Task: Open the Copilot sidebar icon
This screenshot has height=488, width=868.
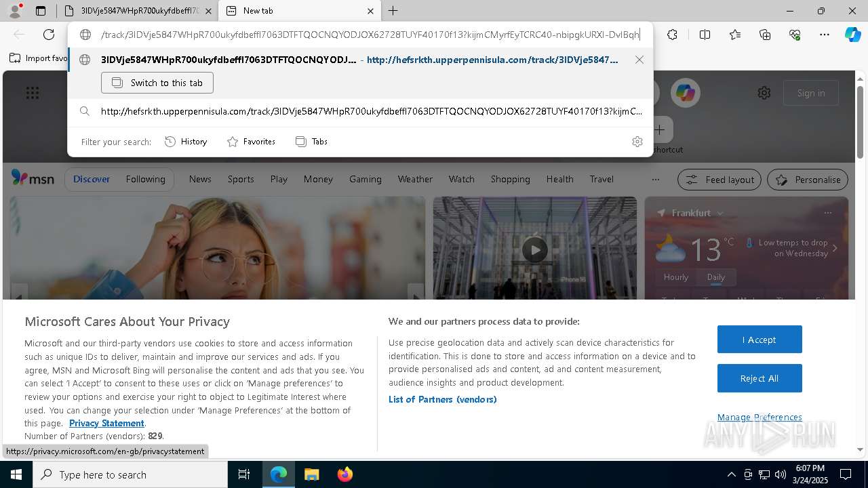Action: 852,35
